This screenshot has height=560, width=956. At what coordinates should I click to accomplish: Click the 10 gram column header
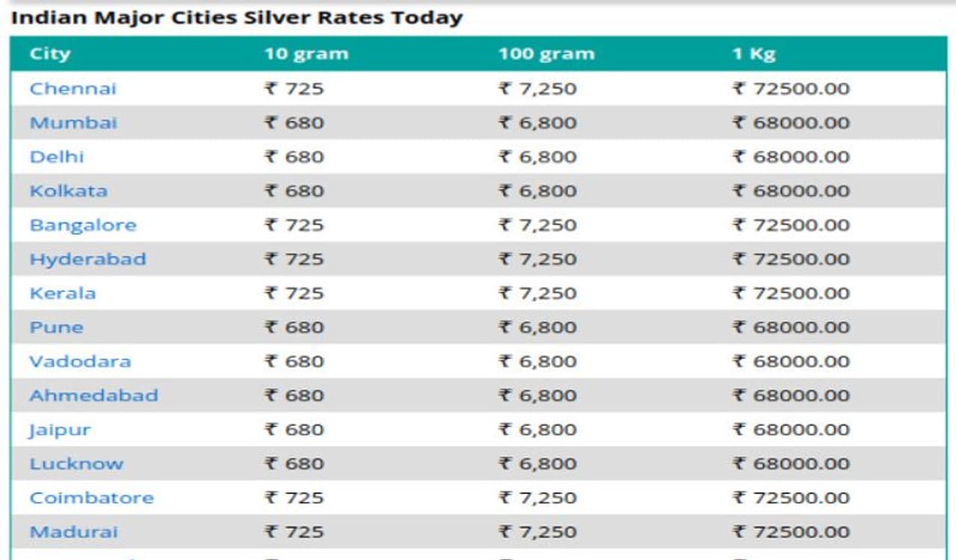point(306,55)
